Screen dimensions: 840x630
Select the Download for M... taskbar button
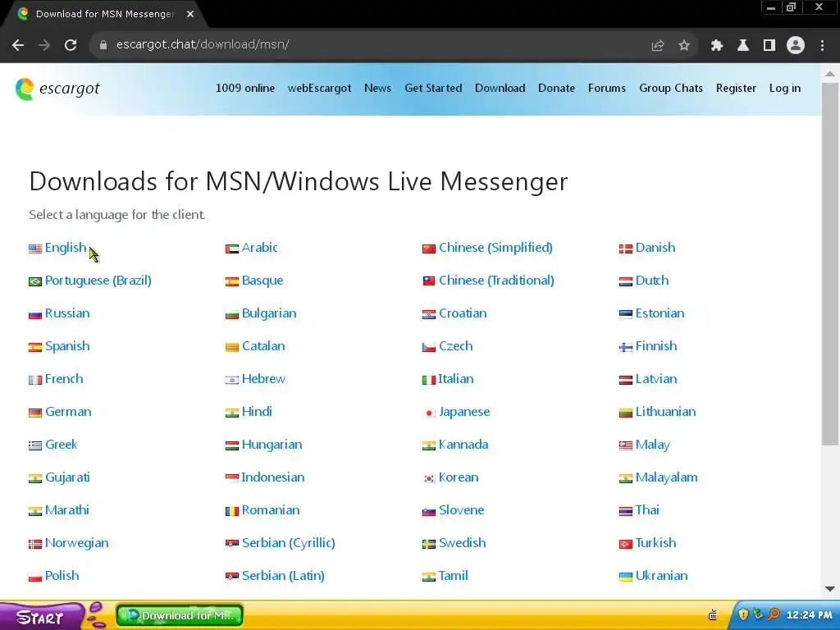click(180, 615)
